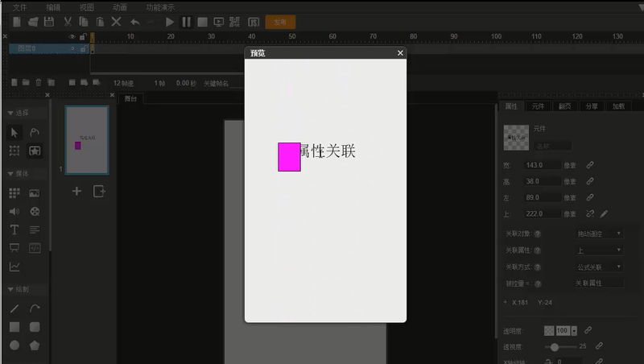Image resolution: width=644 pixels, height=364 pixels.
Task: Save the project with the floppy icon
Action: (49, 22)
